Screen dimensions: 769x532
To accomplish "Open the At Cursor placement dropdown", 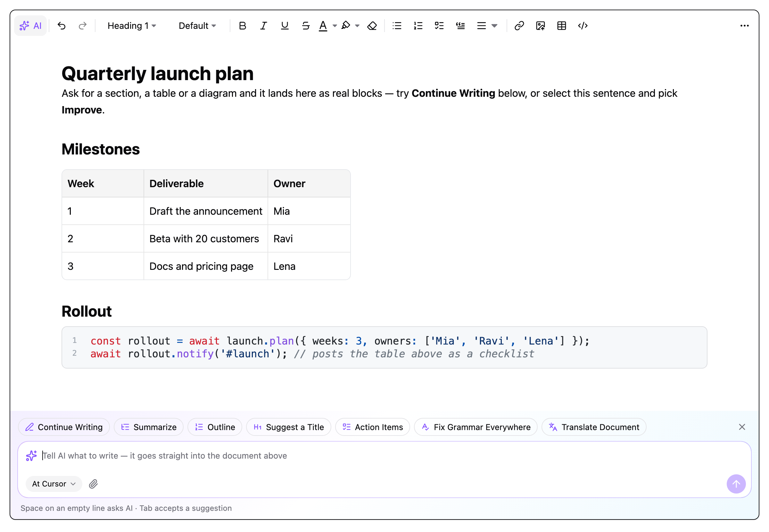I will click(54, 484).
